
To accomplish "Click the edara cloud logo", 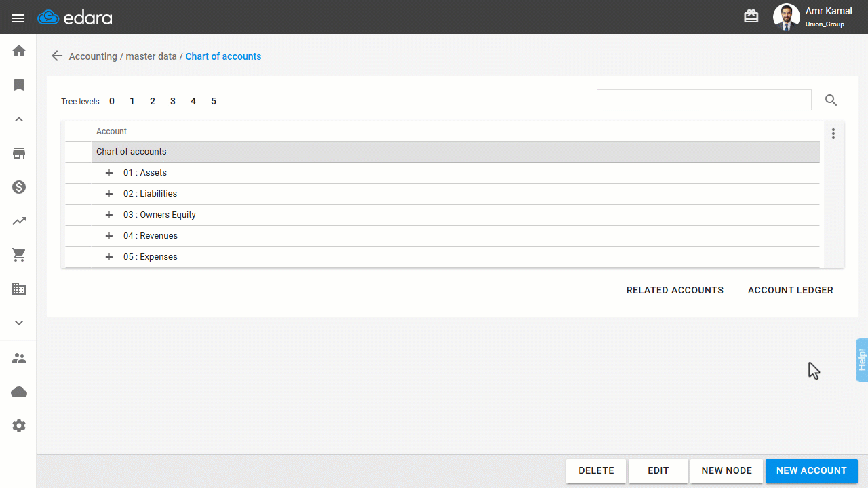I will (x=75, y=18).
